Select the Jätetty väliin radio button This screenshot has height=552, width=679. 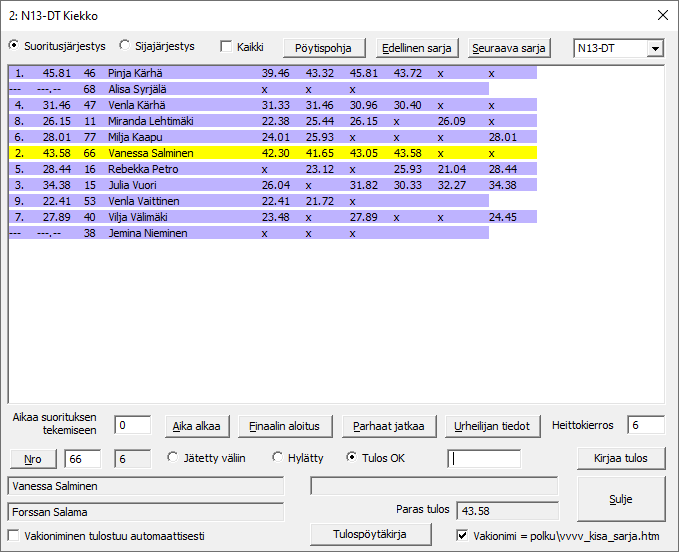174,458
